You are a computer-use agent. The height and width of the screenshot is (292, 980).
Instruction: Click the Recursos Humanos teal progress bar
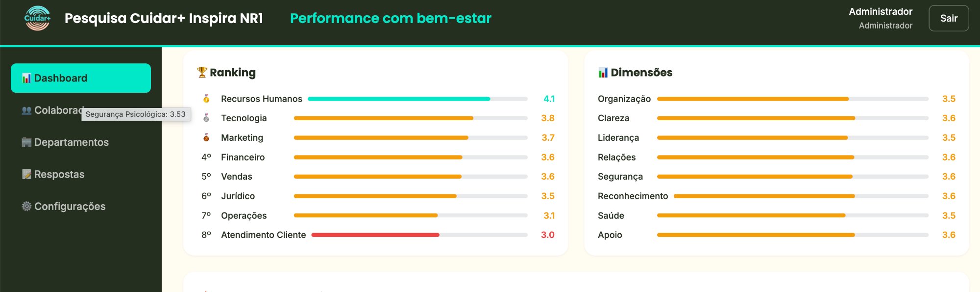[x=399, y=99]
